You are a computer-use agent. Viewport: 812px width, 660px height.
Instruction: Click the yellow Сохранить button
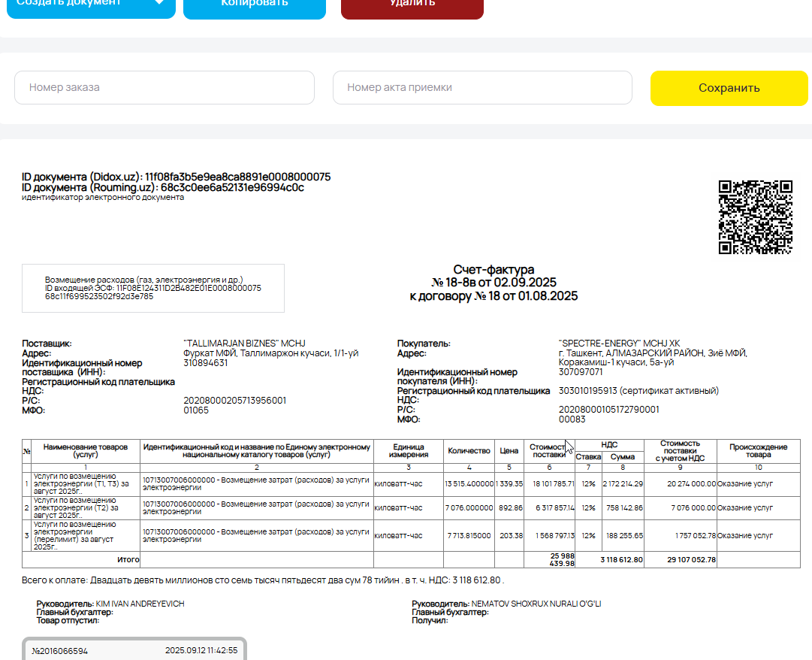[x=729, y=88]
